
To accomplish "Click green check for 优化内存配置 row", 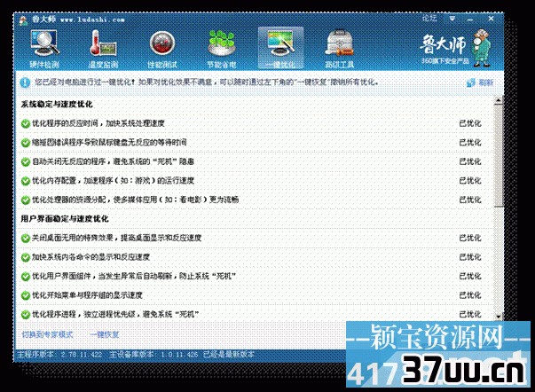I will [x=26, y=181].
